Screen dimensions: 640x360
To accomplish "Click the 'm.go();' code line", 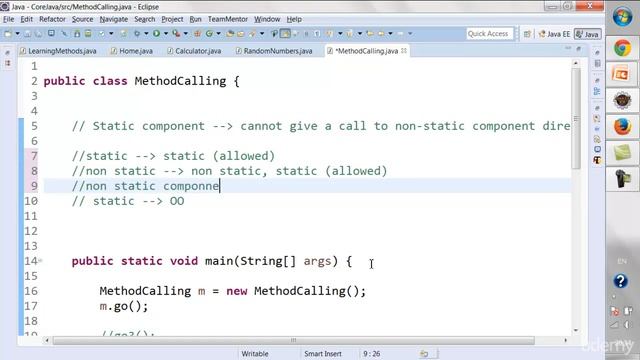I will (x=124, y=306).
